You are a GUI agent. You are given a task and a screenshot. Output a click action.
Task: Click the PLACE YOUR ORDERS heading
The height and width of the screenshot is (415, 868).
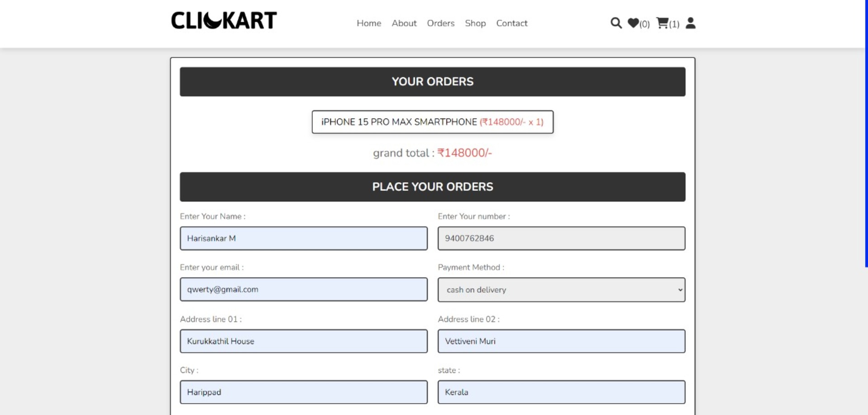pyautogui.click(x=433, y=187)
